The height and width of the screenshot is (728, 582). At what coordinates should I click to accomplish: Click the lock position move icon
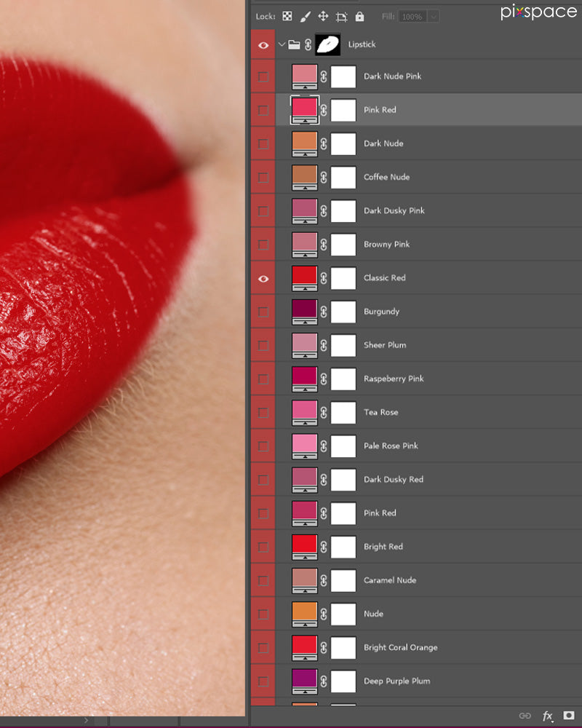(x=323, y=16)
